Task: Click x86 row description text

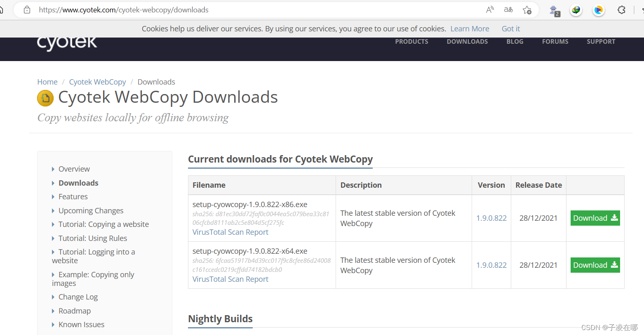Action: [397, 218]
